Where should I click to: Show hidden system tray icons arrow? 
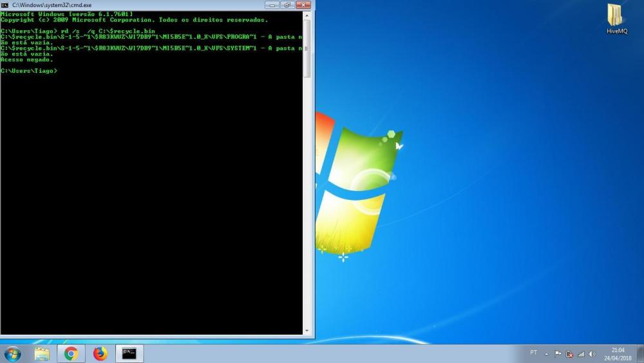pyautogui.click(x=547, y=354)
